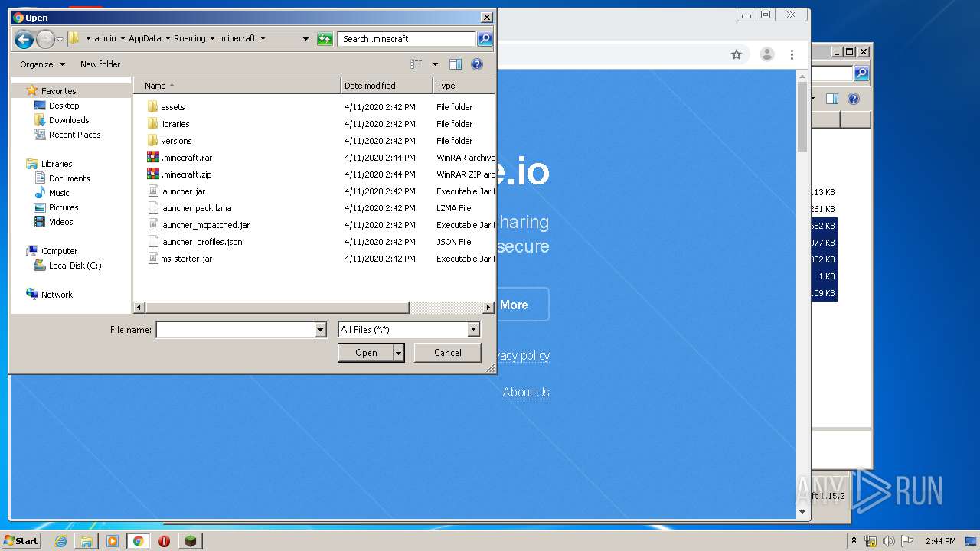Screen dimensions: 980x551
Task: Expand address bar history dropdown
Action: coord(305,39)
